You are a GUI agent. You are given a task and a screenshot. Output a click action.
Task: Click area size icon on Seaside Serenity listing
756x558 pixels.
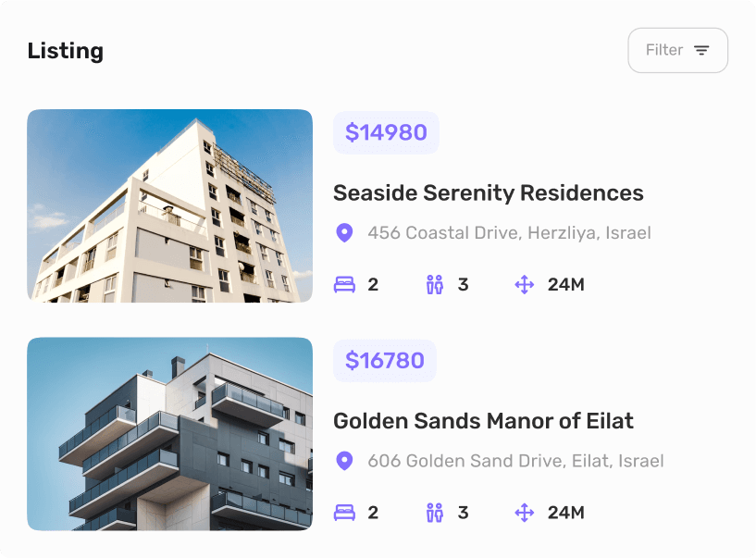pos(525,285)
